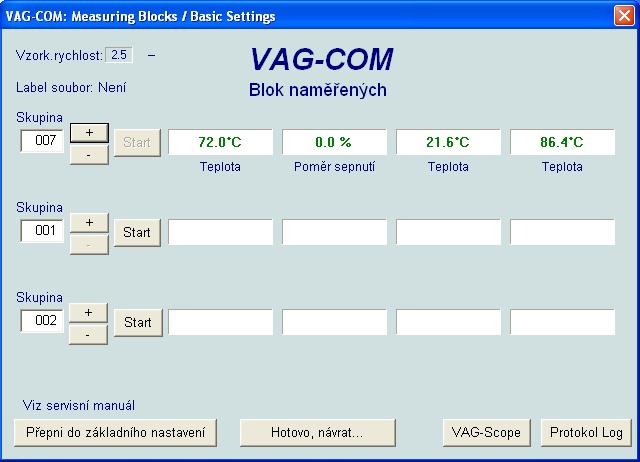Click Teplota label under 86.4°C
The image size is (640, 462).
point(562,167)
